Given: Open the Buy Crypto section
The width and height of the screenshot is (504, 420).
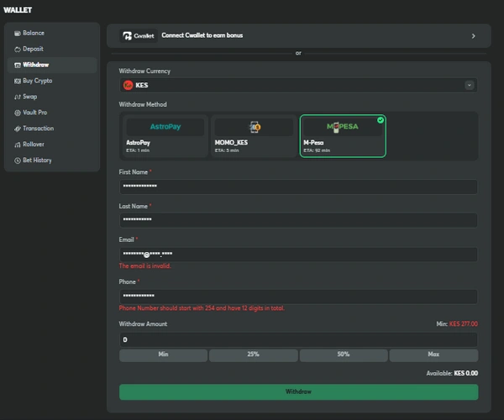Looking at the screenshot, I should coord(52,81).
